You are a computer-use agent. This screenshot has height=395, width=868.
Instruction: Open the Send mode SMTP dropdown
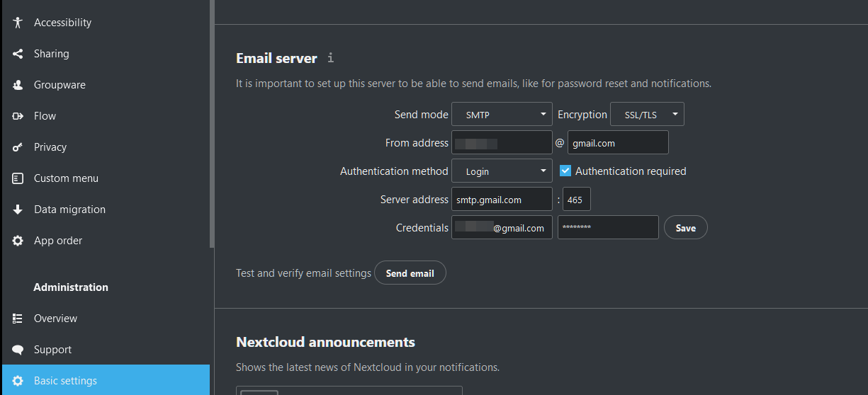pyautogui.click(x=502, y=114)
